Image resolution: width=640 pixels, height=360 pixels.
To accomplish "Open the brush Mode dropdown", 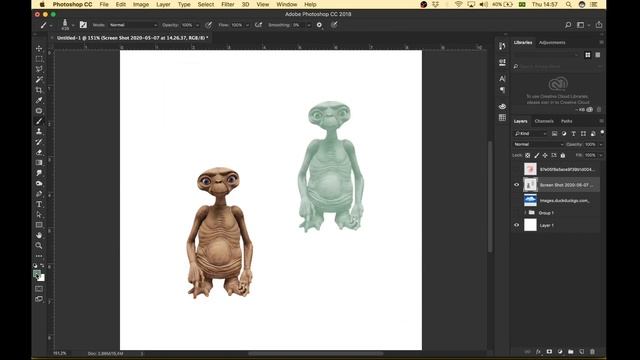I will click(133, 25).
